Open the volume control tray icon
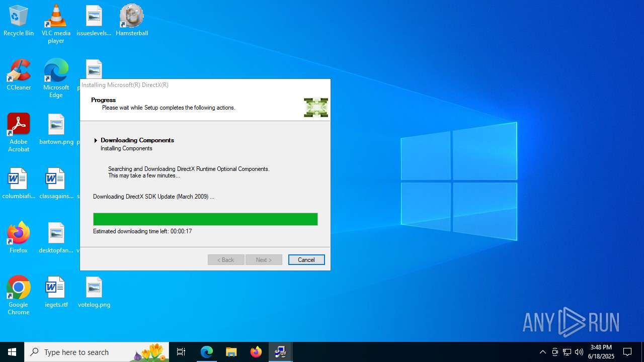This screenshot has height=362, width=644. click(x=579, y=352)
